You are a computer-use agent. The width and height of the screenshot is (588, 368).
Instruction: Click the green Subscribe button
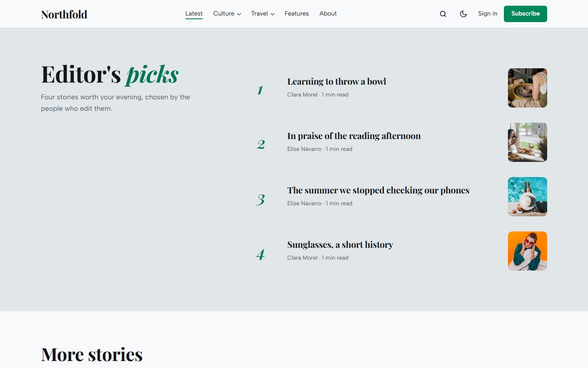526,14
